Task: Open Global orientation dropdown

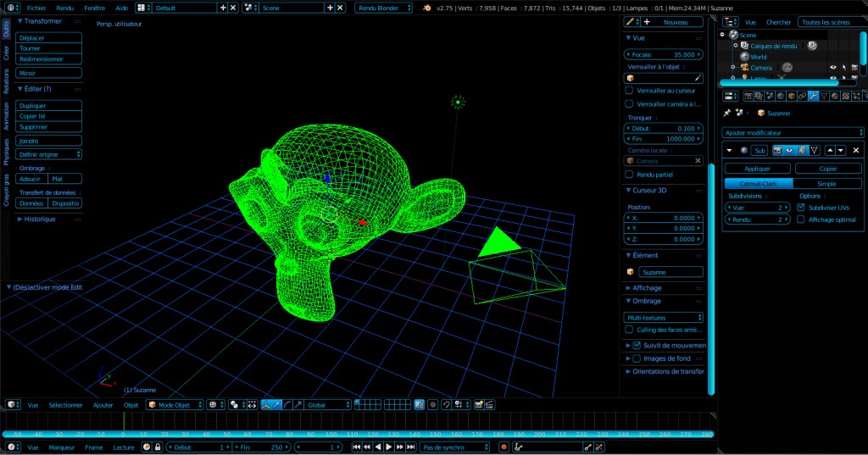Action: point(328,405)
